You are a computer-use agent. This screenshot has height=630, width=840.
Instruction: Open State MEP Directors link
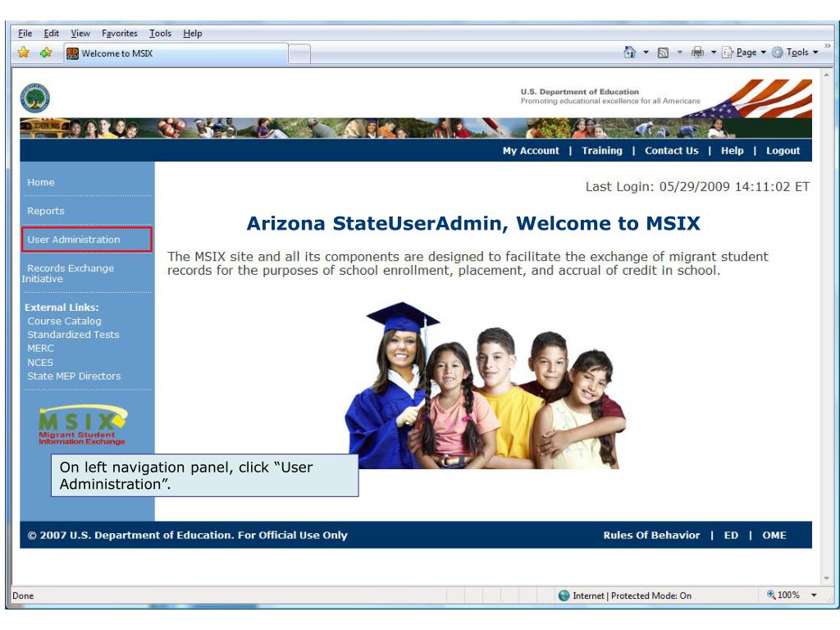(x=74, y=376)
